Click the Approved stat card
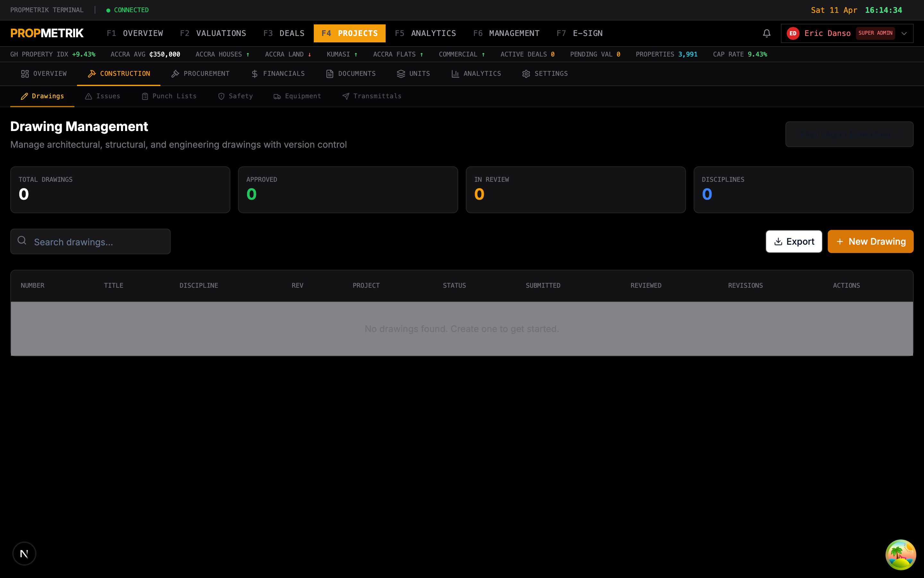This screenshot has width=924, height=578. 348,189
